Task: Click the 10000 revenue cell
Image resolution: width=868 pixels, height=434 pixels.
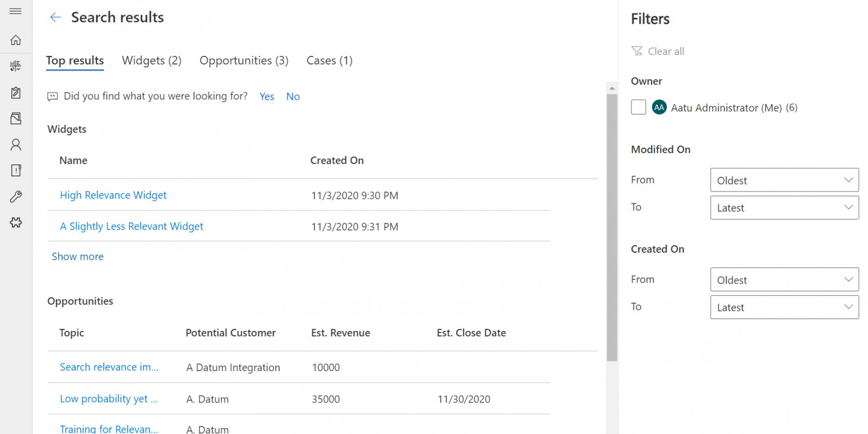Action: pyautogui.click(x=326, y=368)
